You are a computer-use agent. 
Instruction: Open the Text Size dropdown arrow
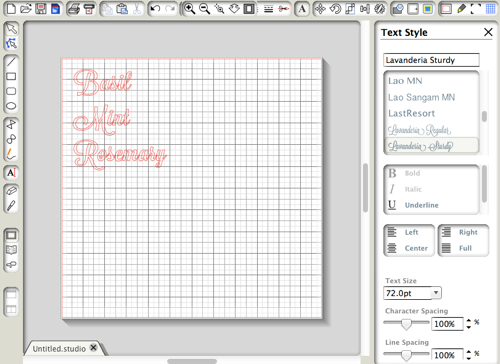click(x=436, y=293)
